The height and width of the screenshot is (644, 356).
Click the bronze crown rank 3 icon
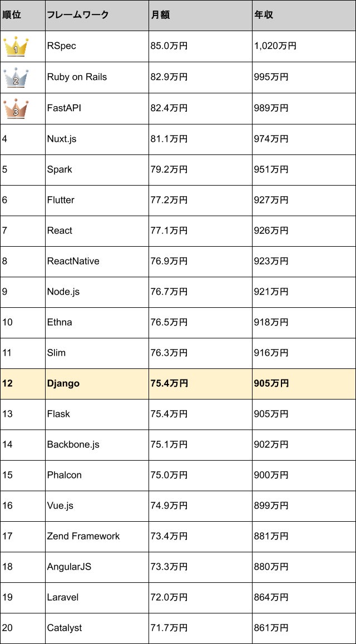pos(16,108)
